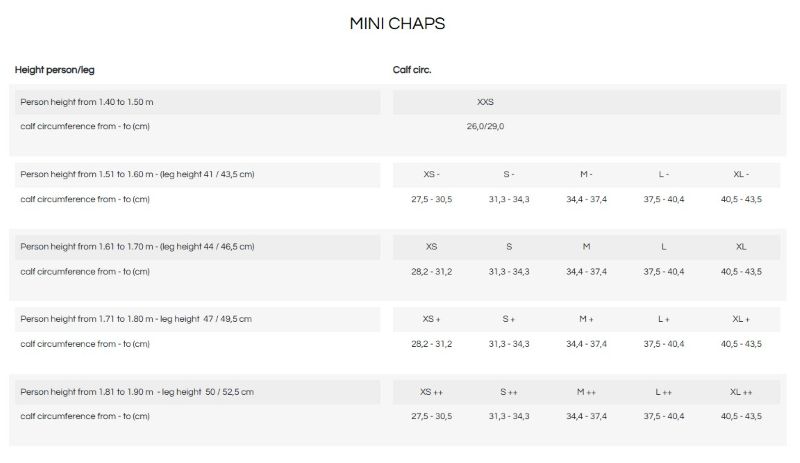This screenshot has height=463, width=800.
Task: Select the XL ++ size label
Action: 741,392
